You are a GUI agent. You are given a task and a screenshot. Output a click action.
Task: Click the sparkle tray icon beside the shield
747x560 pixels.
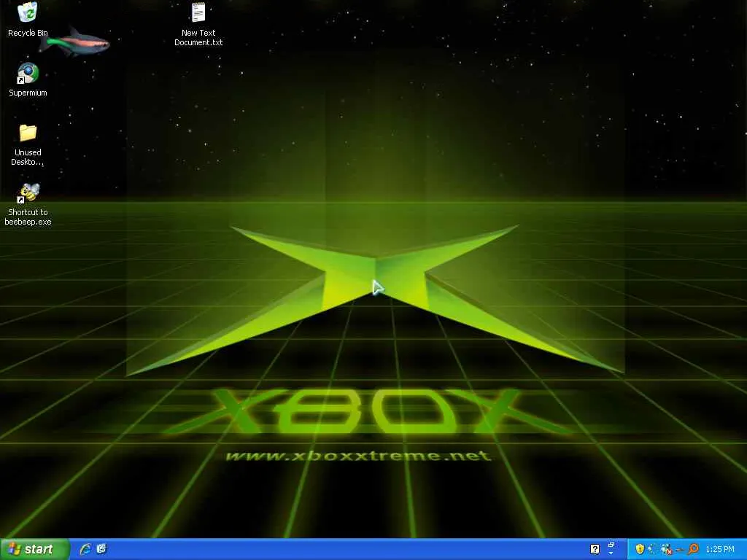click(651, 549)
